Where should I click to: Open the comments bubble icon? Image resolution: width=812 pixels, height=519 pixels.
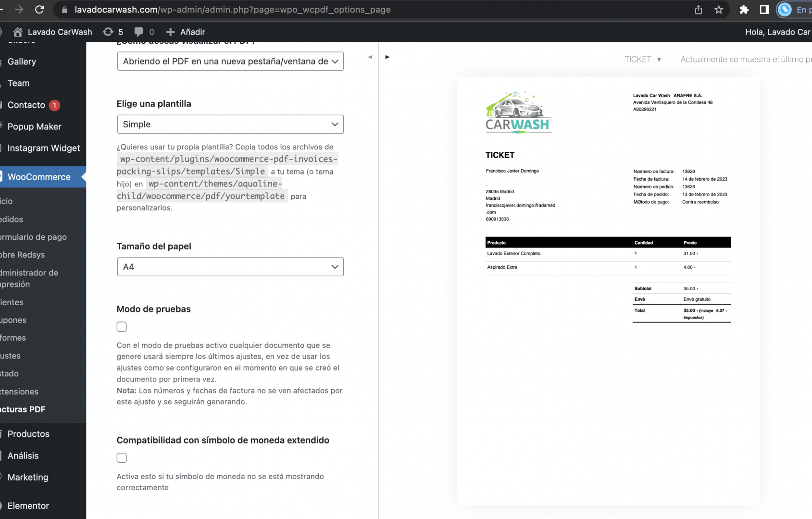[x=138, y=32]
